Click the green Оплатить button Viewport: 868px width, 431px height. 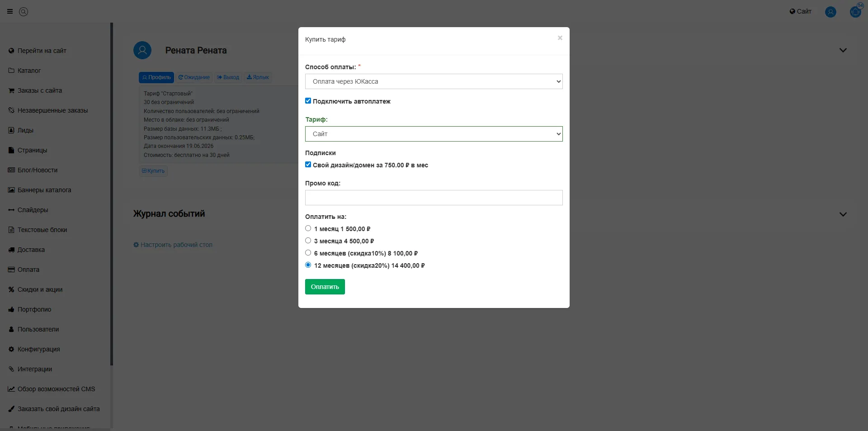(325, 287)
